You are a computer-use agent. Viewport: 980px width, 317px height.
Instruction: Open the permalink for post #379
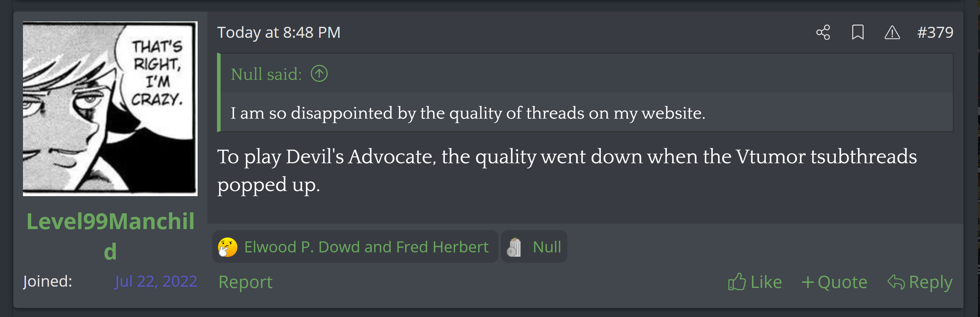tap(935, 32)
